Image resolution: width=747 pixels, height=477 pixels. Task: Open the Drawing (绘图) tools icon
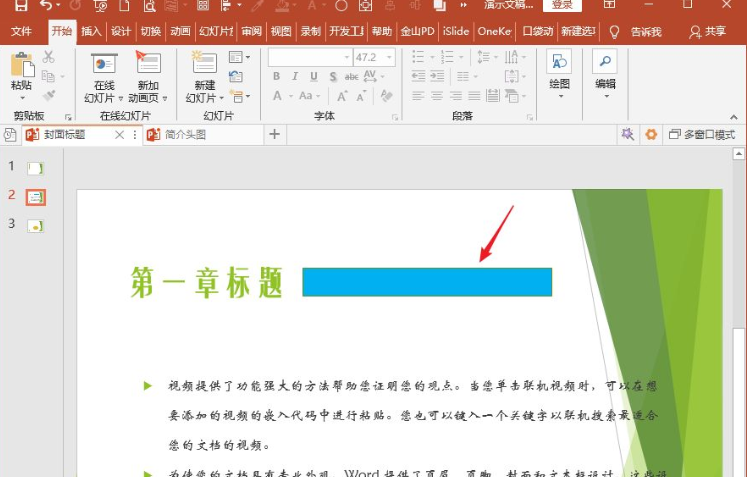click(x=559, y=62)
